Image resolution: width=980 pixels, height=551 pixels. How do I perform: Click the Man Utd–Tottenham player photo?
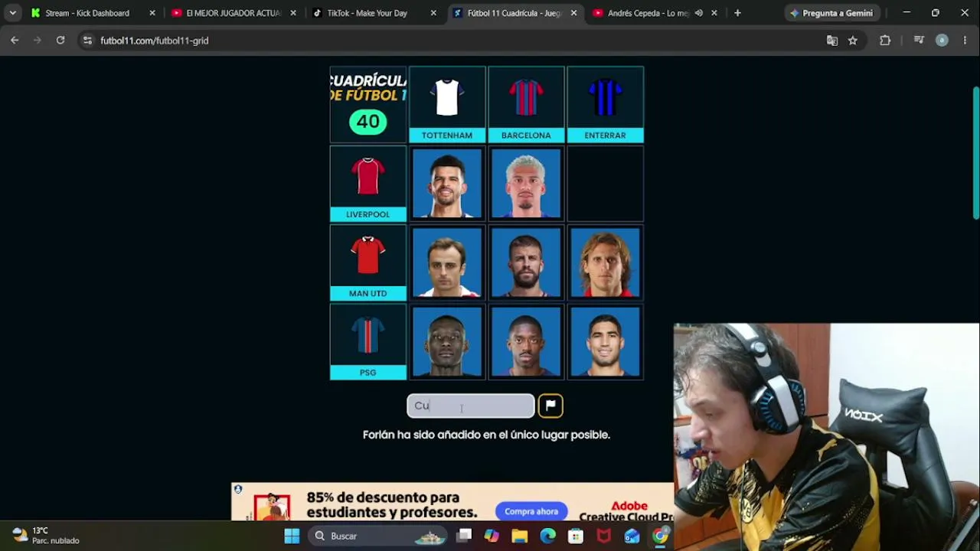[x=447, y=262]
